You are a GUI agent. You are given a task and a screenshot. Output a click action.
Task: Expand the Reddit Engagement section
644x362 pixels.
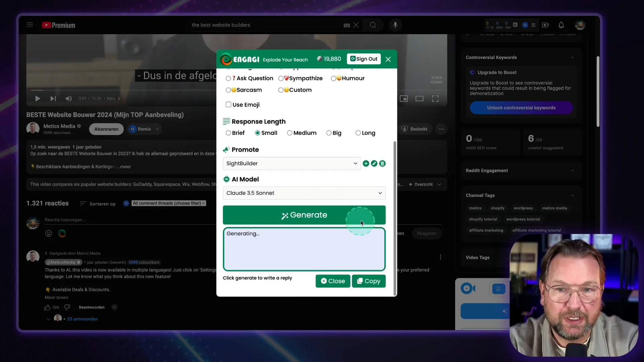click(572, 171)
